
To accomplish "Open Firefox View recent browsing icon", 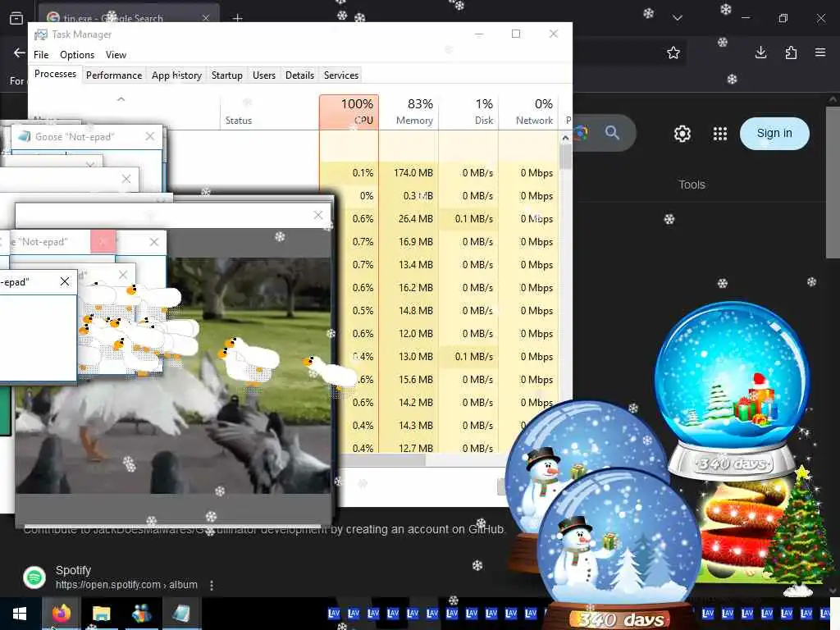I will (16, 18).
